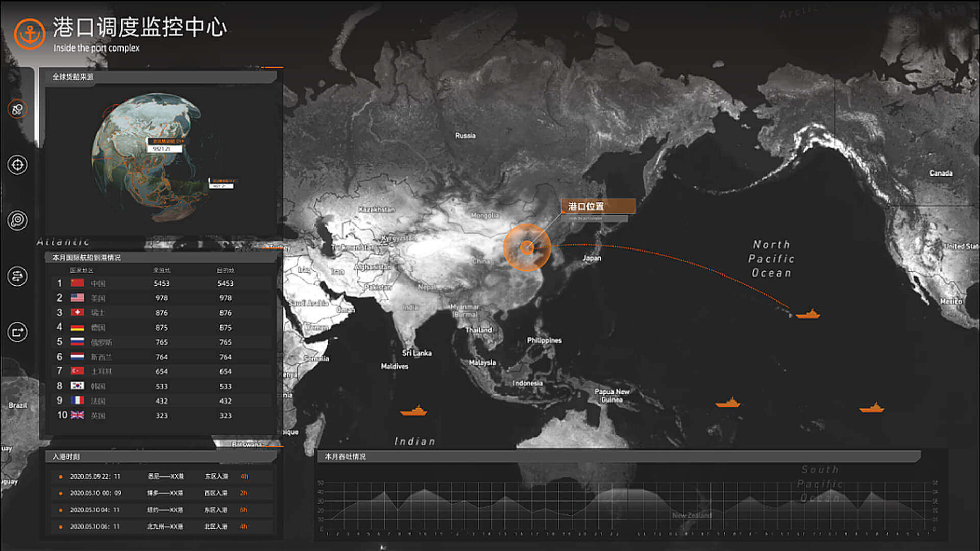Click the Netherlands flag in row 6
This screenshot has height=551, width=980.
(77, 356)
